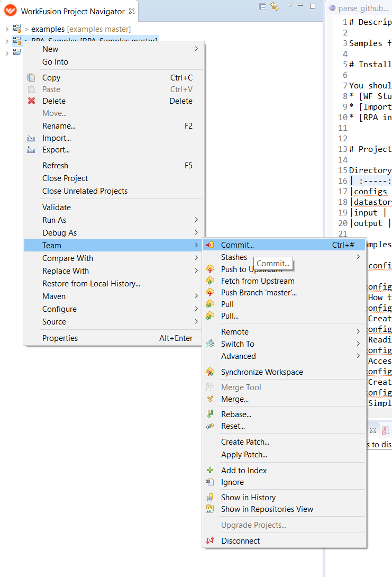Select the examples [examples master] project
This screenshot has width=392, height=577.
pyautogui.click(x=81, y=29)
